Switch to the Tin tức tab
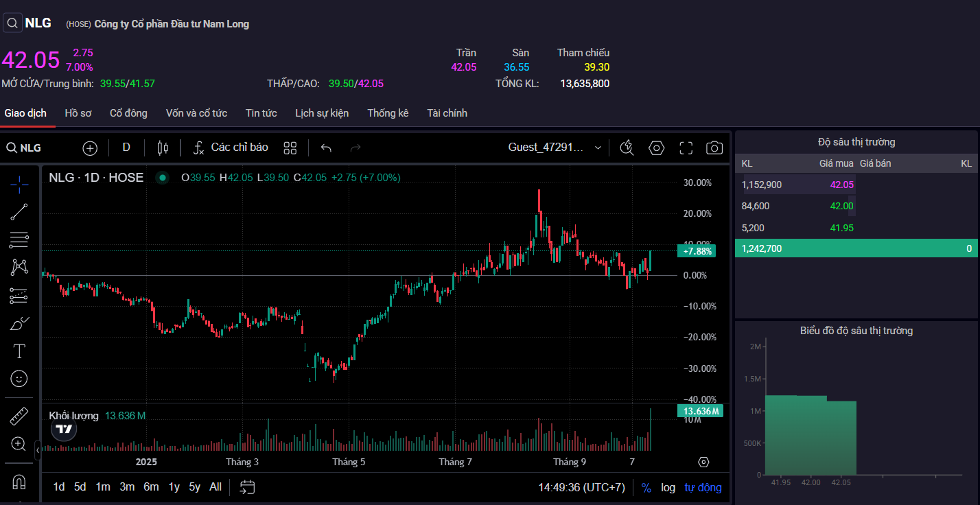This screenshot has width=980, height=505. click(261, 113)
